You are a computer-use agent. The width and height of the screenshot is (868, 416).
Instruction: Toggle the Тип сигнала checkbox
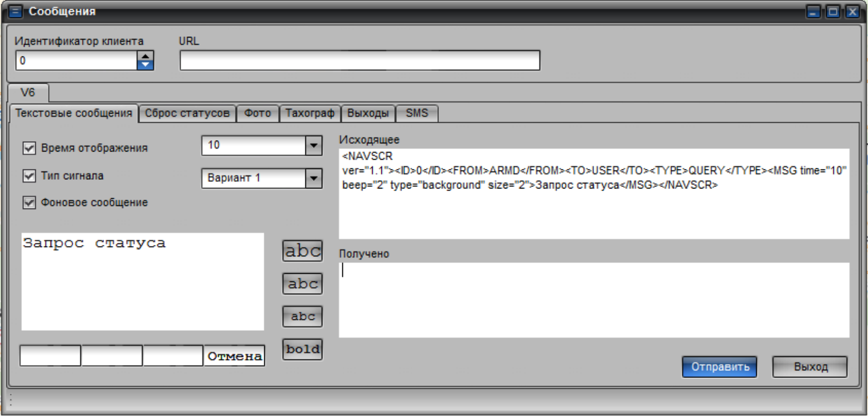click(29, 176)
